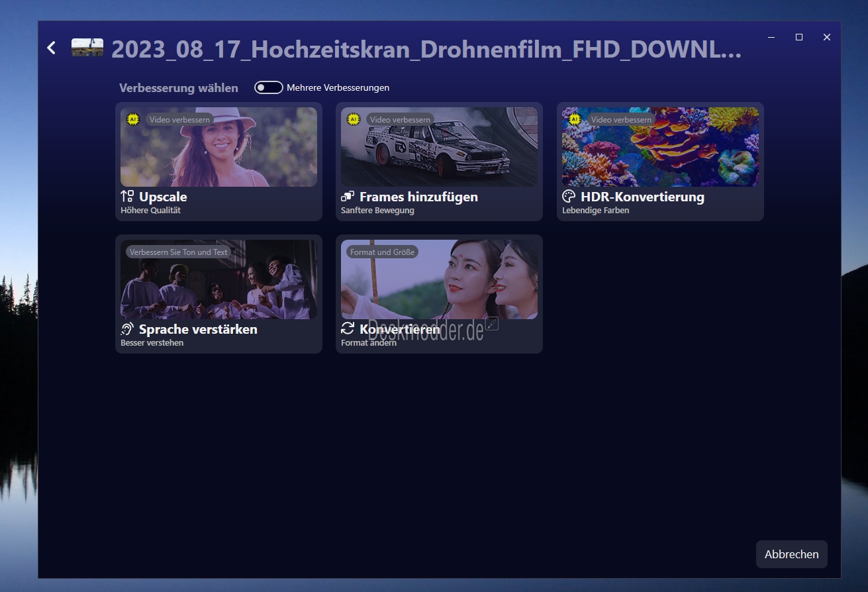Click the AI badge on the Upscale card

[133, 119]
